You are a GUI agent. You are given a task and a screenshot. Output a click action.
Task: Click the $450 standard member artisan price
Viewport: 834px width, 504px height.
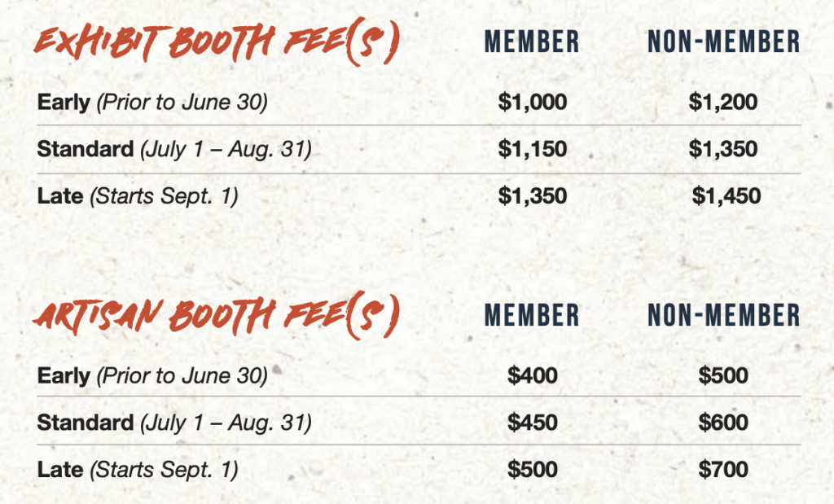(533, 423)
